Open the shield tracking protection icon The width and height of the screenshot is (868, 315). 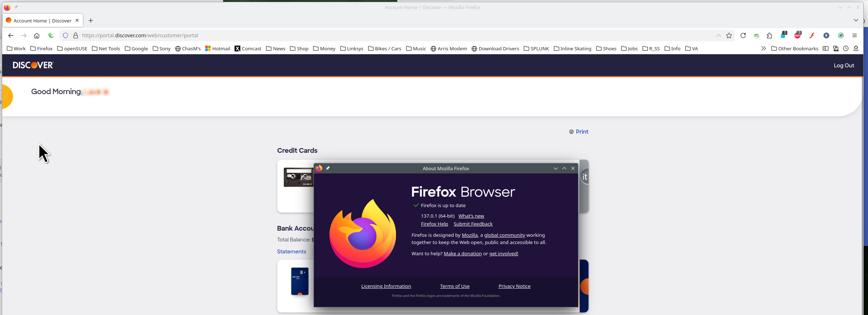tap(66, 35)
